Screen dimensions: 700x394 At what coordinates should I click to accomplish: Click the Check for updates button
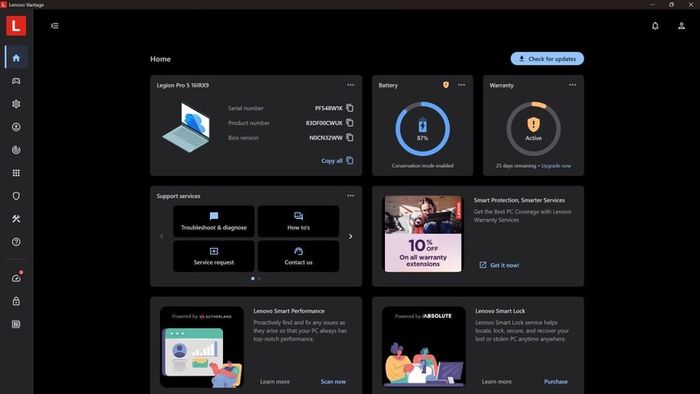547,58
